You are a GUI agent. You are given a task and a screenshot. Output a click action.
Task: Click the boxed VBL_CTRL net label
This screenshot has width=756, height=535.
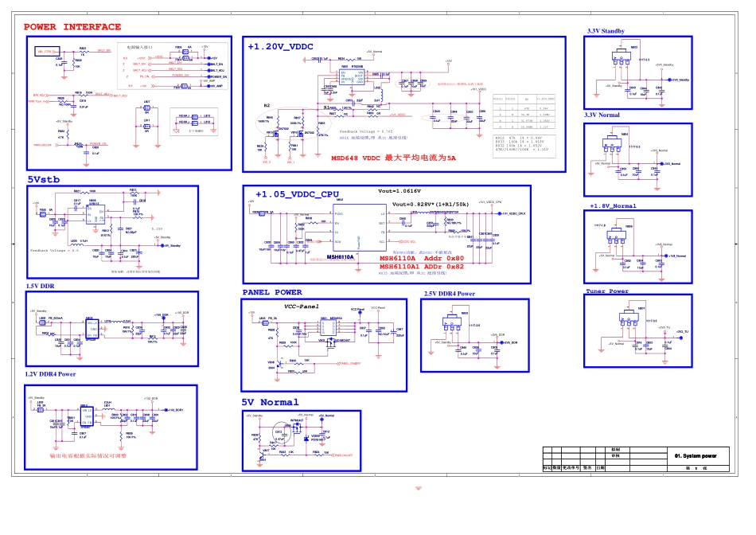pyautogui.click(x=49, y=50)
